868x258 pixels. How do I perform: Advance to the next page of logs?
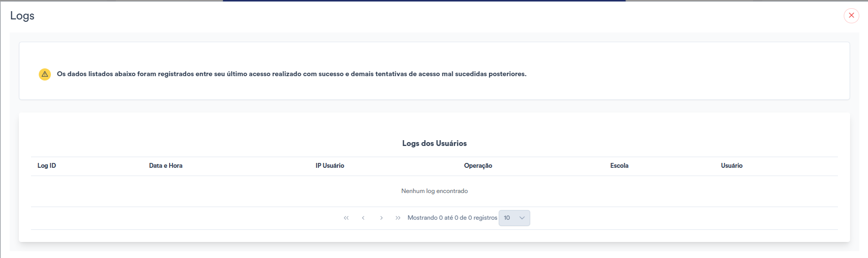pyautogui.click(x=381, y=218)
